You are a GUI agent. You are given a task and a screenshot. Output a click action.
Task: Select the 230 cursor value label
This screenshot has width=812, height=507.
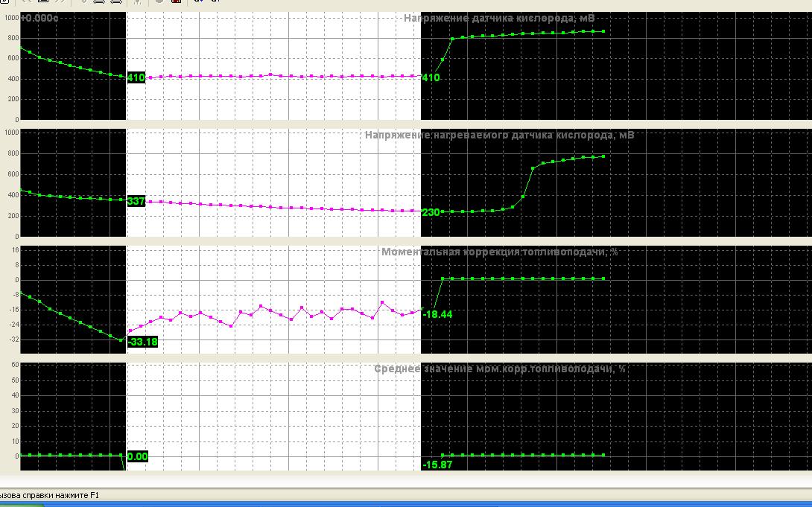point(431,212)
